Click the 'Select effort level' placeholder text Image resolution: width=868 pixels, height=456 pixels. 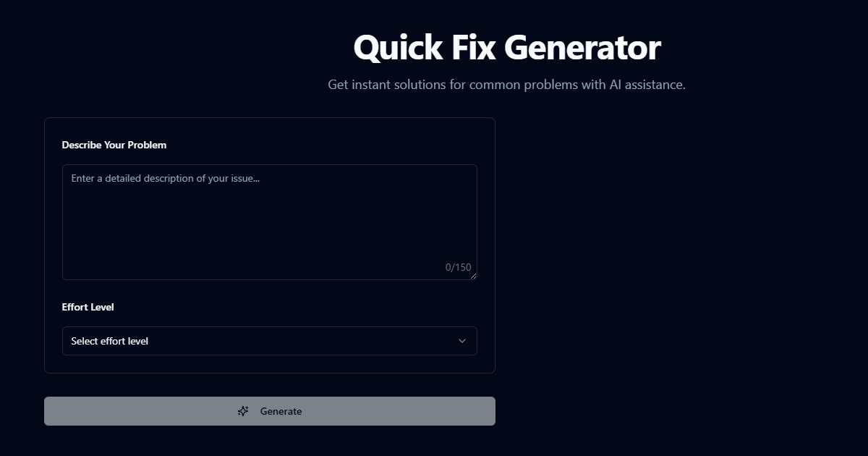coord(109,341)
